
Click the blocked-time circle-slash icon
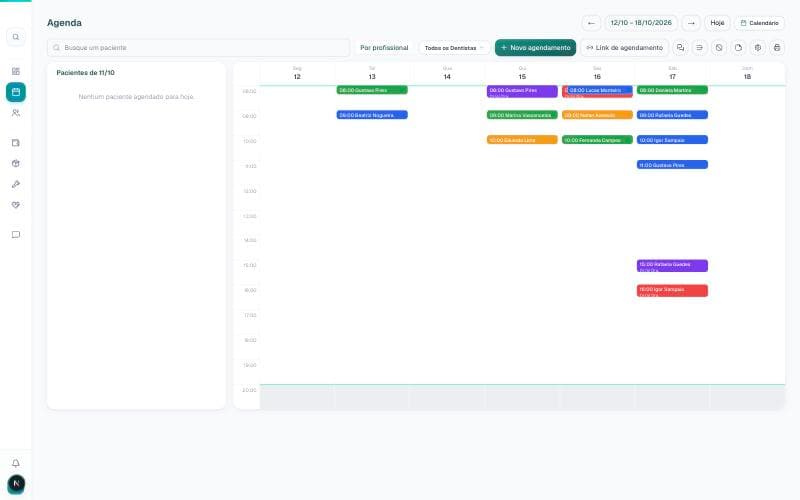pyautogui.click(x=718, y=47)
